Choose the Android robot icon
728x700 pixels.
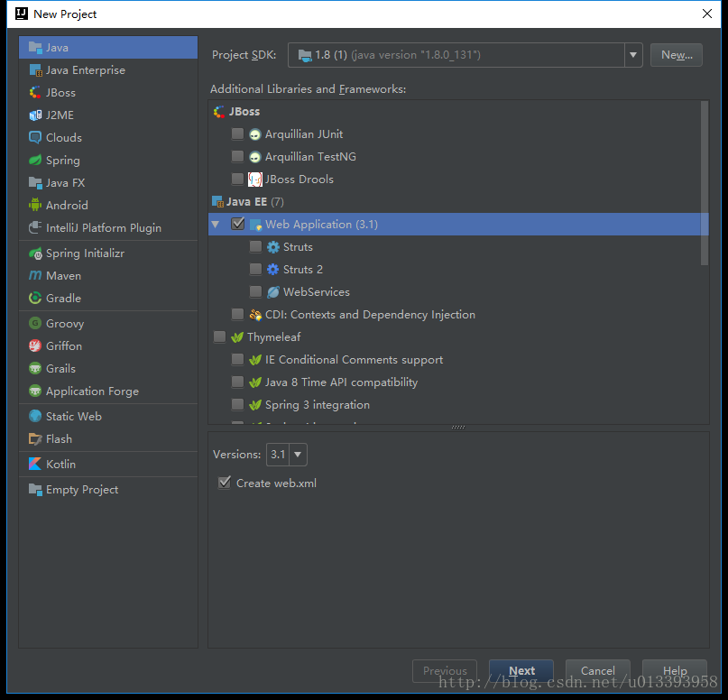(35, 205)
